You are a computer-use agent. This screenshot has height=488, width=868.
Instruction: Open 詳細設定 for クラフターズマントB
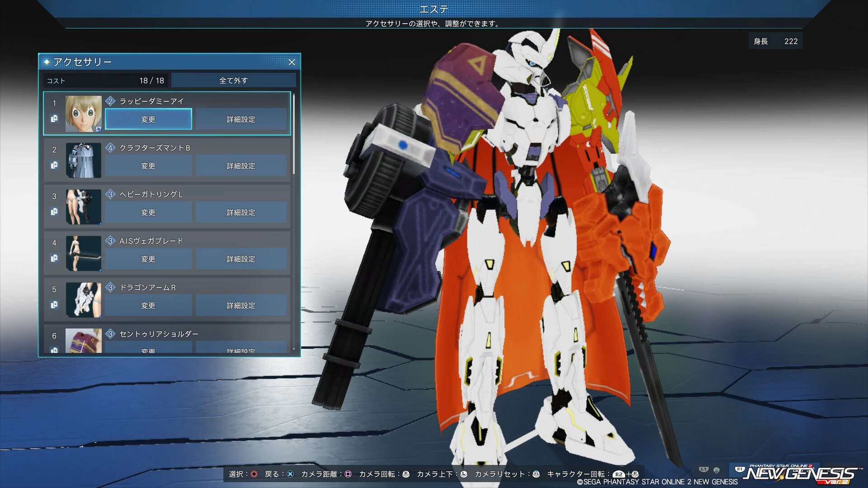241,166
